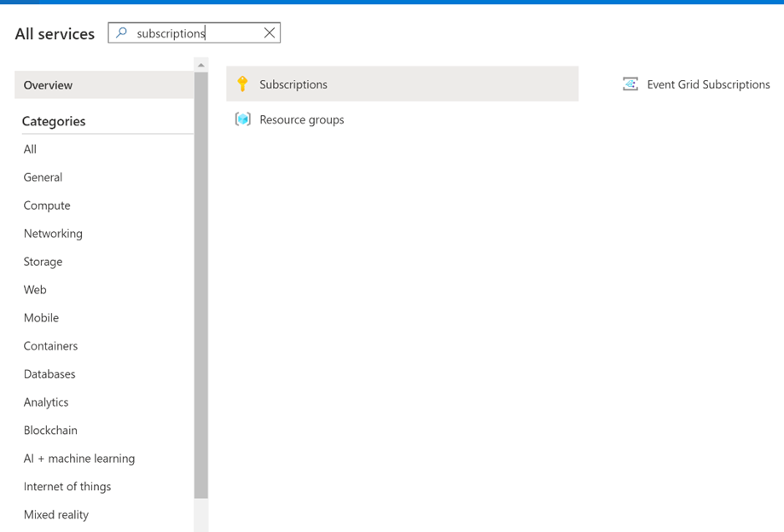
Task: Filter by Storage category
Action: coord(44,262)
